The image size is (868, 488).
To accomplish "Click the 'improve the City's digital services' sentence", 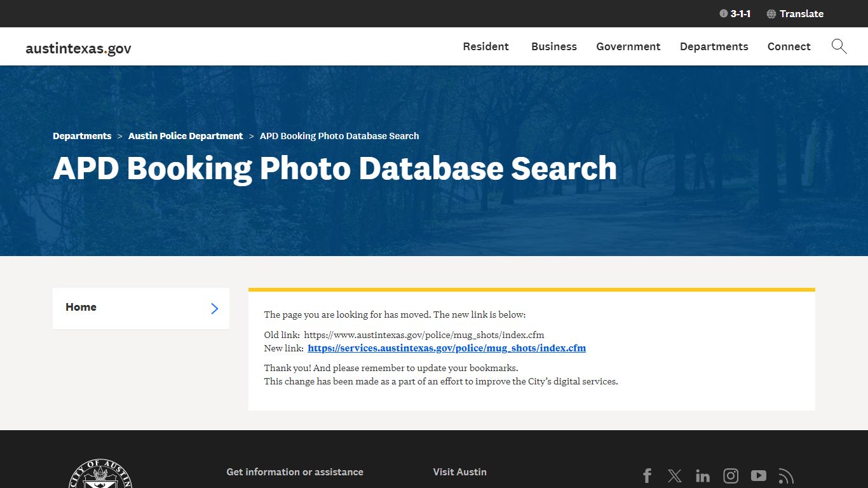I will pos(441,381).
